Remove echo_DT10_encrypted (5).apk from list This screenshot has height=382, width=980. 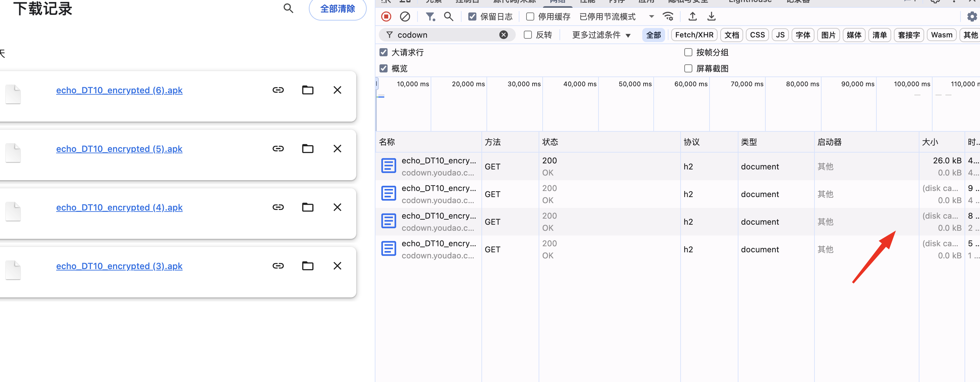337,149
